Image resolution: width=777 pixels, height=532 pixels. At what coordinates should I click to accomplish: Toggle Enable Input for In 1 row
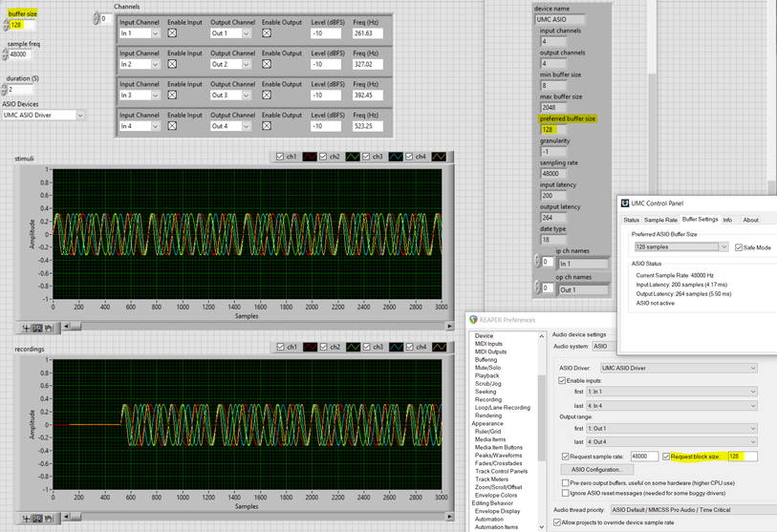[x=172, y=33]
